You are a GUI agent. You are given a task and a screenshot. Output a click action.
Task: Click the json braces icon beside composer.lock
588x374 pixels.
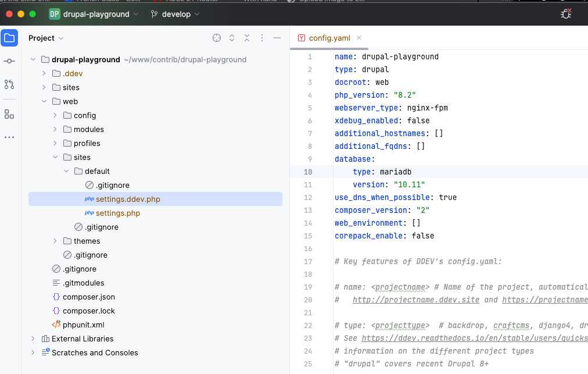click(x=56, y=311)
